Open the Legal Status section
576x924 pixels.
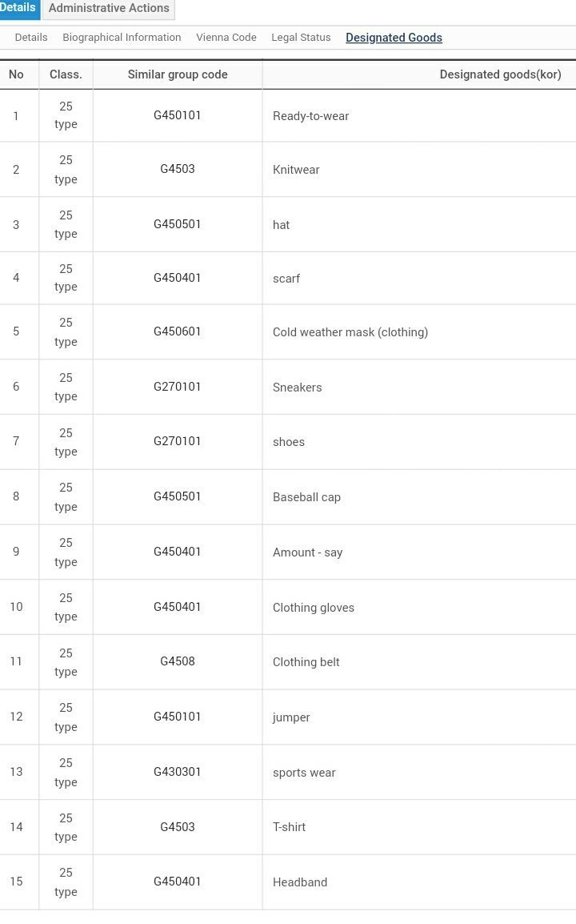[x=301, y=38]
